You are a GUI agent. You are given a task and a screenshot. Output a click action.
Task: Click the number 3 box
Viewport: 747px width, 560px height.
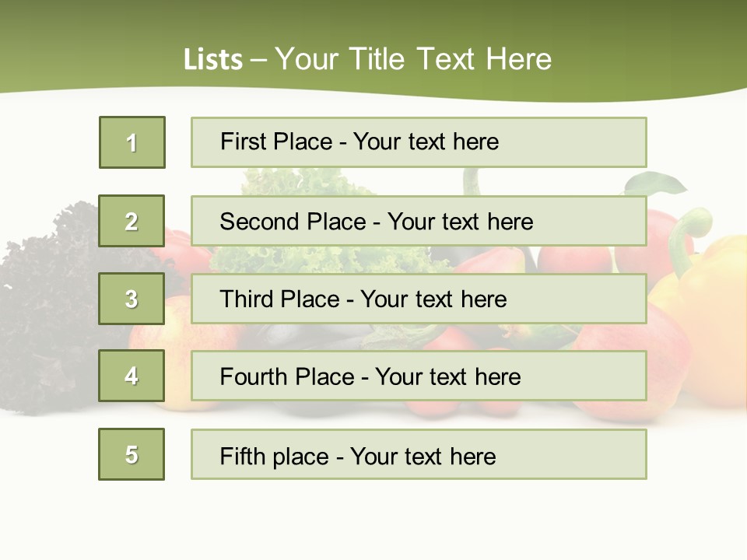tap(132, 299)
